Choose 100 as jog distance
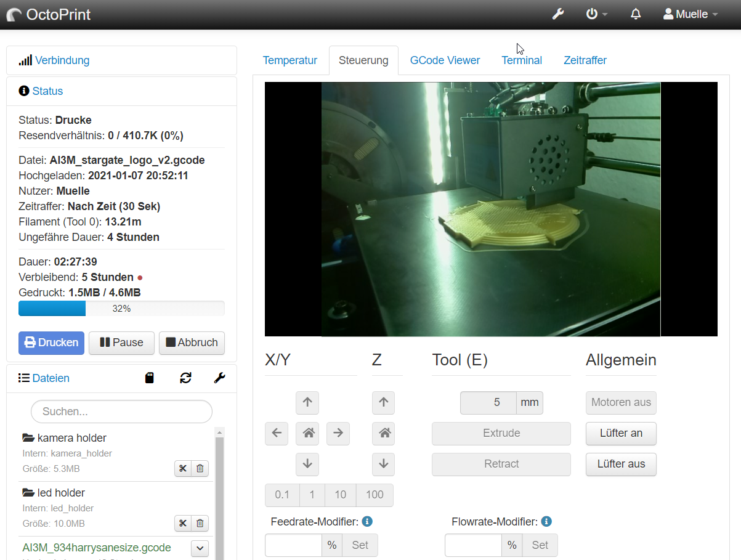The image size is (741, 560). tap(375, 495)
